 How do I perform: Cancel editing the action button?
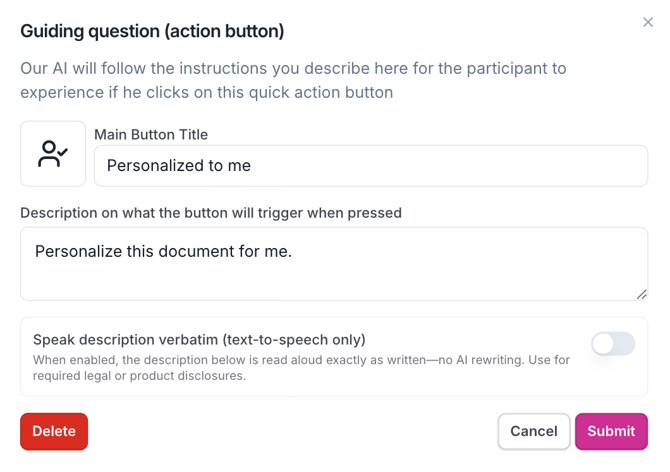point(534,431)
